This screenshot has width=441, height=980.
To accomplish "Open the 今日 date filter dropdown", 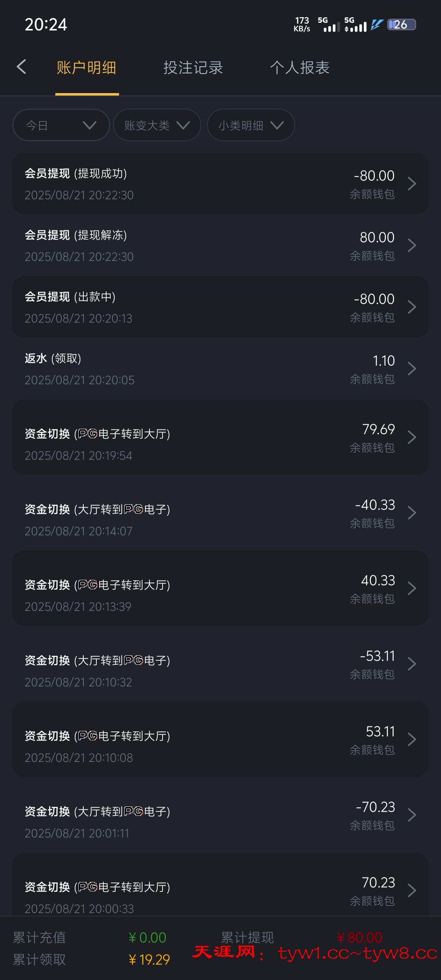I will tap(61, 125).
